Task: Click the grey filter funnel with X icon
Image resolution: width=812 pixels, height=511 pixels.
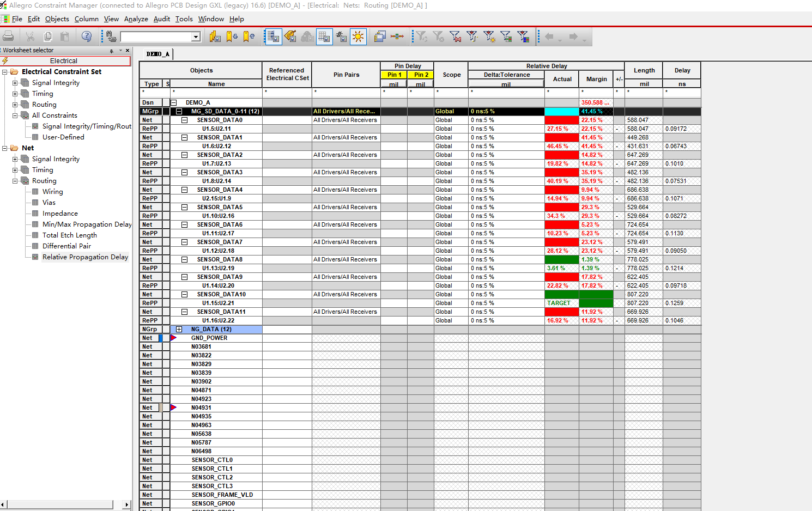Action: coord(438,36)
